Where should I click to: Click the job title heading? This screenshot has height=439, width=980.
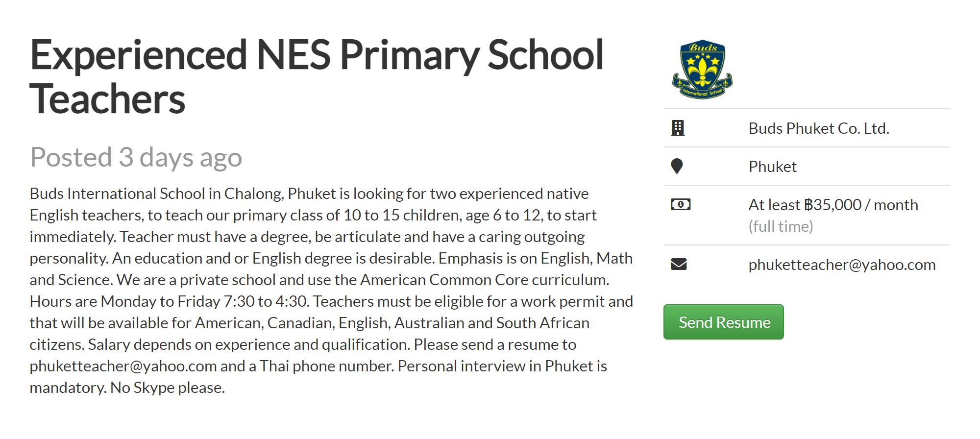(317, 76)
